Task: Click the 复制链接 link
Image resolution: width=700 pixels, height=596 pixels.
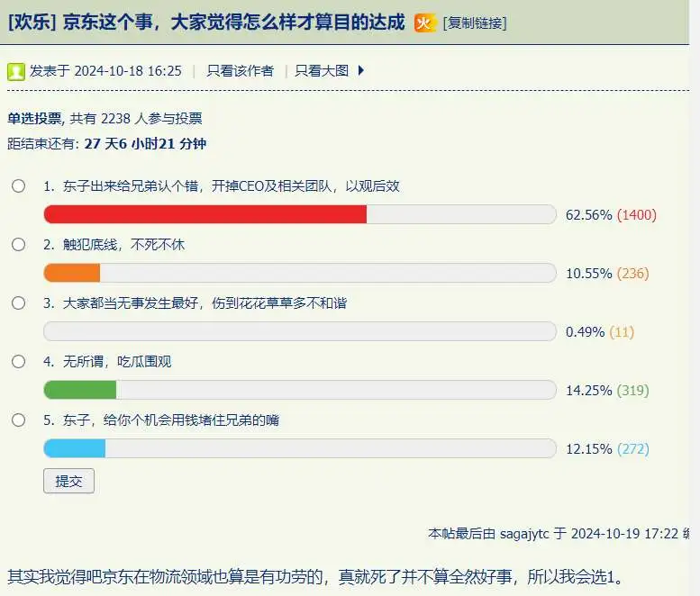Action: coord(475,23)
